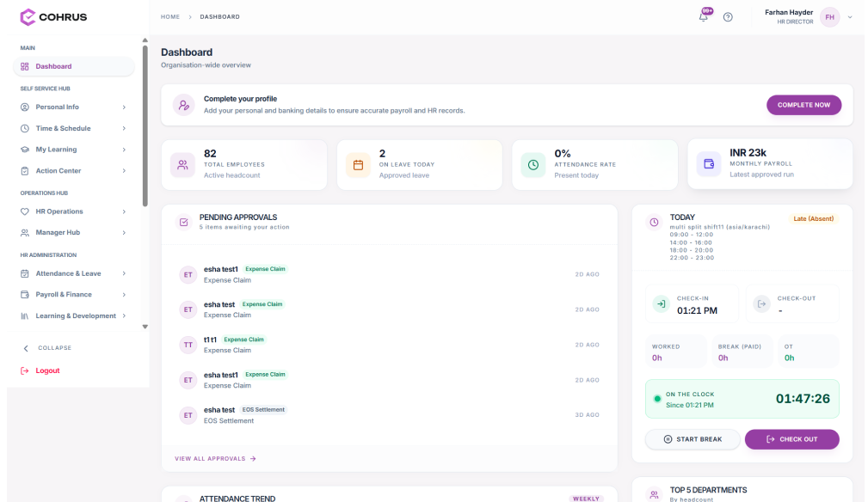Screen dimensions: 868x502
Task: Click the help question mark icon
Action: 728,17
